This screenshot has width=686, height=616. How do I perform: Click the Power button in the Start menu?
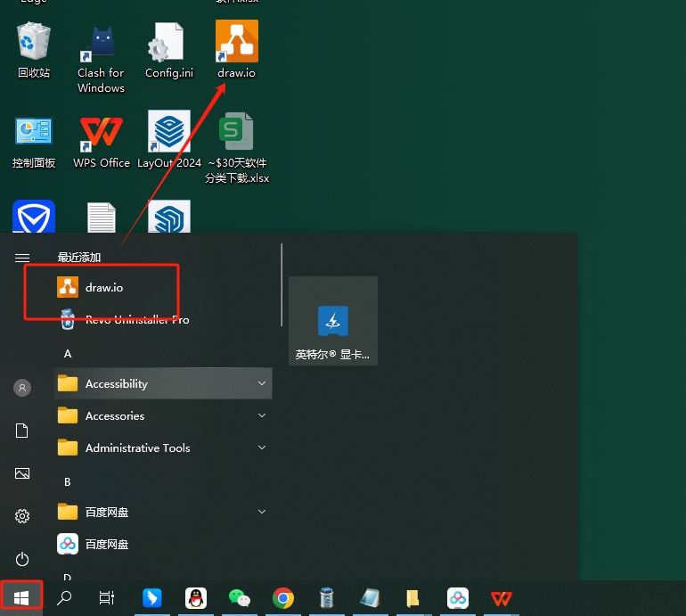[22, 559]
